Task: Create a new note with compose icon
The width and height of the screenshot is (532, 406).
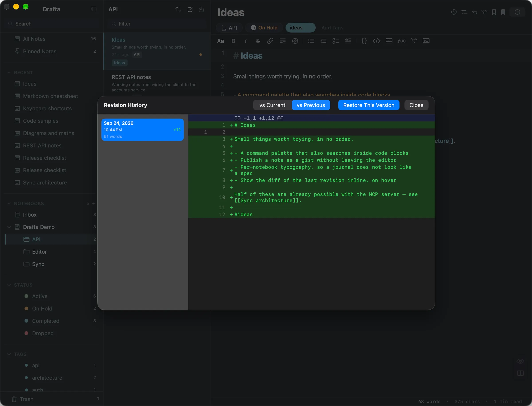Action: [190, 9]
